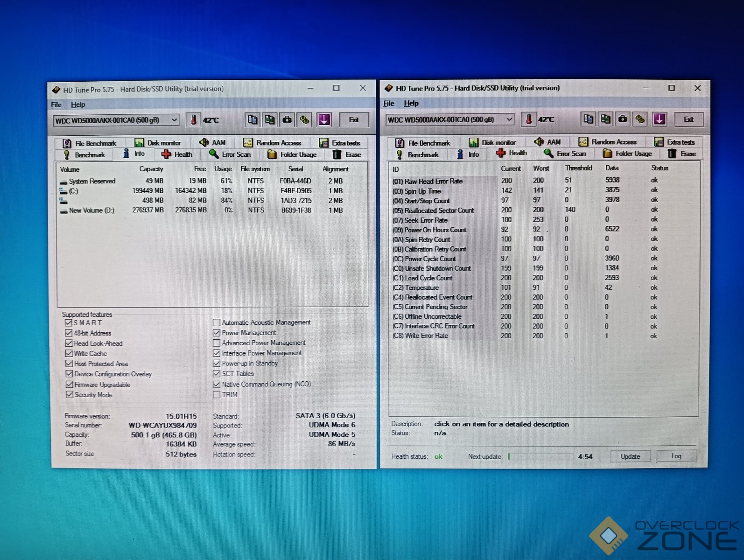Select Unsafe Shutdown Count row

point(543,268)
